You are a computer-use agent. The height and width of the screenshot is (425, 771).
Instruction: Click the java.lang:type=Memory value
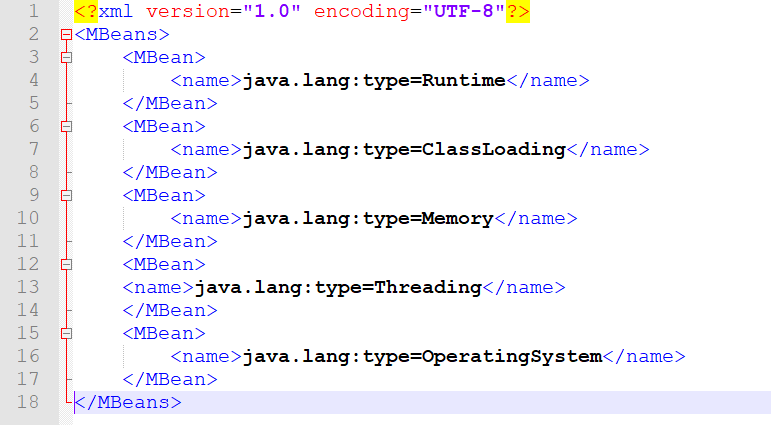click(368, 219)
